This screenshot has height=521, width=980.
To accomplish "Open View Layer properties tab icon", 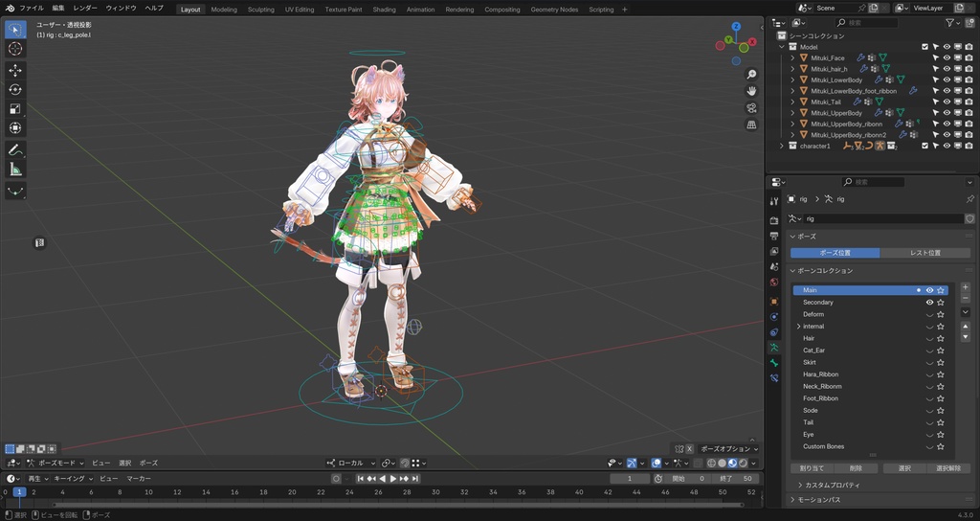I will tap(774, 252).
